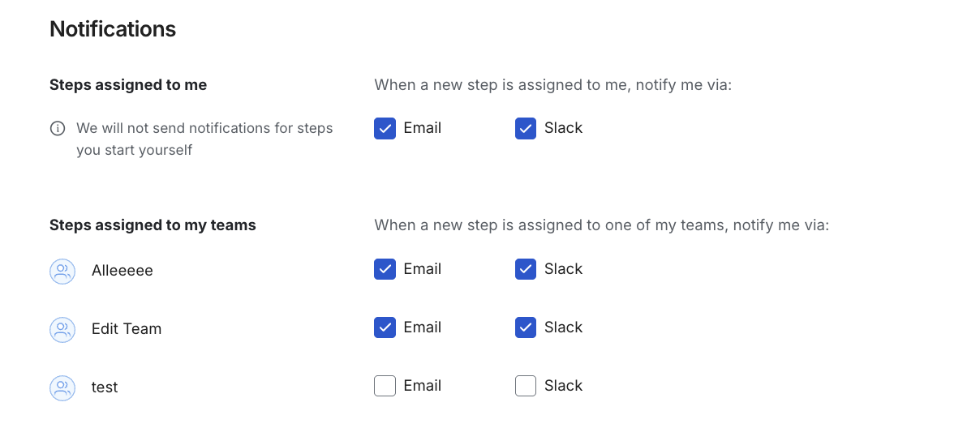Click the Alleeeee team avatar icon

[62, 271]
